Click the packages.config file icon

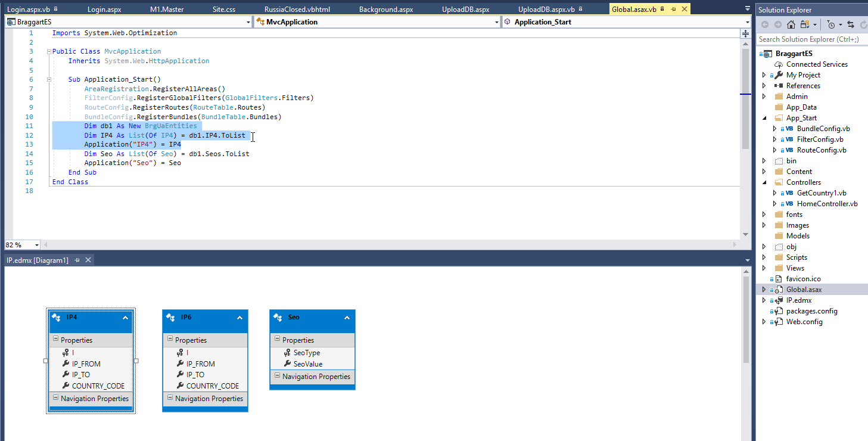click(779, 311)
